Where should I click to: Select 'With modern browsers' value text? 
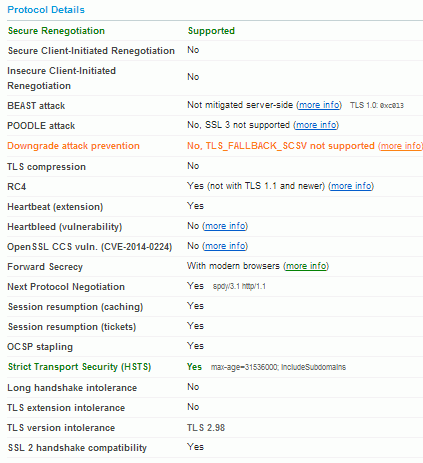click(x=233, y=266)
